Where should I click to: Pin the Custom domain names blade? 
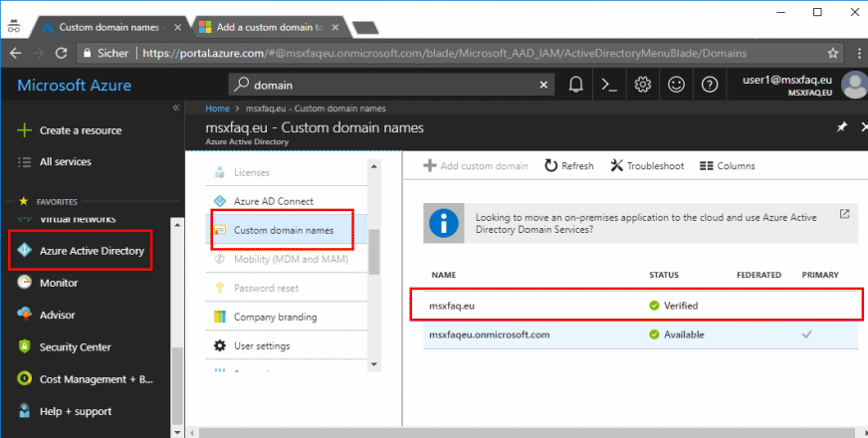point(841,127)
